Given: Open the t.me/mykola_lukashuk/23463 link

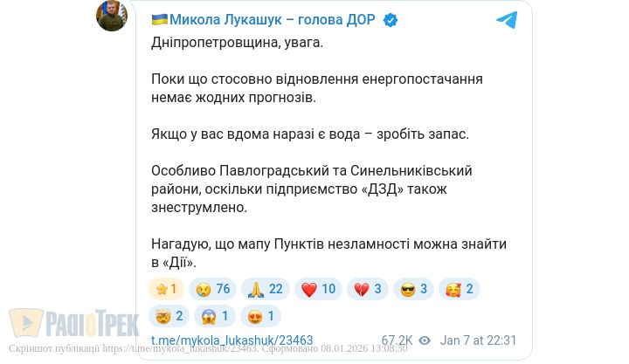Looking at the screenshot, I should 232,340.
